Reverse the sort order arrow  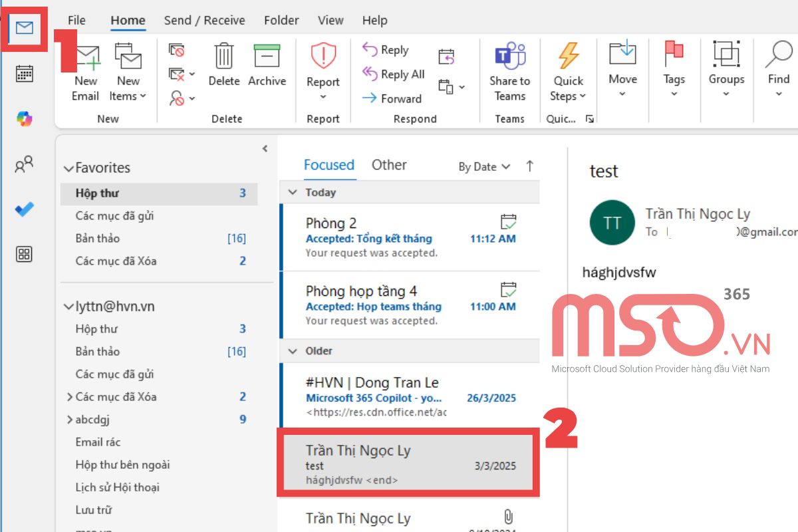(x=529, y=166)
